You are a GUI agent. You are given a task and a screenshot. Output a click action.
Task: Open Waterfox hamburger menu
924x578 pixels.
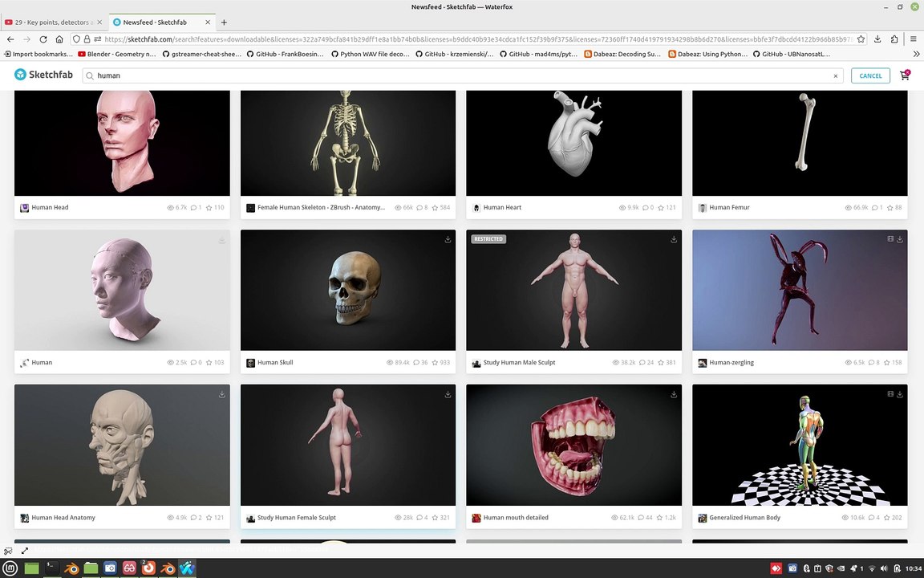pos(914,39)
